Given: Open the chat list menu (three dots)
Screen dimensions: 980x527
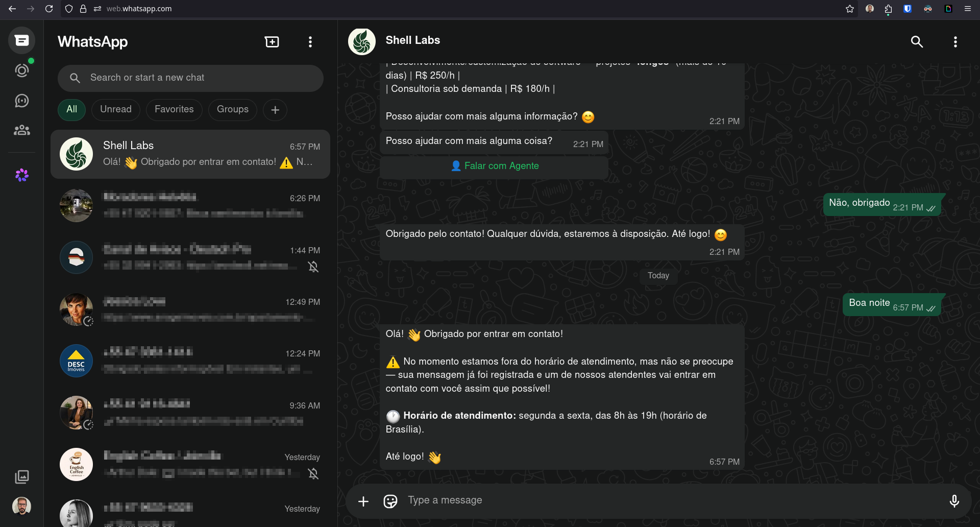Looking at the screenshot, I should click(x=310, y=42).
